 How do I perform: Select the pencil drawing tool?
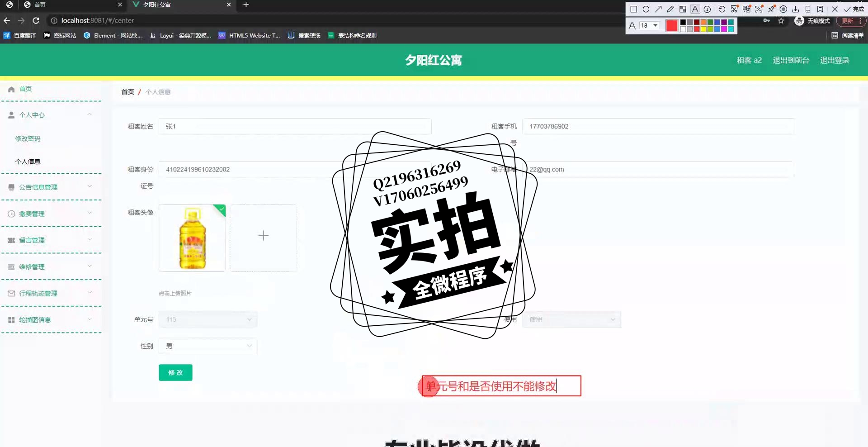pos(670,9)
